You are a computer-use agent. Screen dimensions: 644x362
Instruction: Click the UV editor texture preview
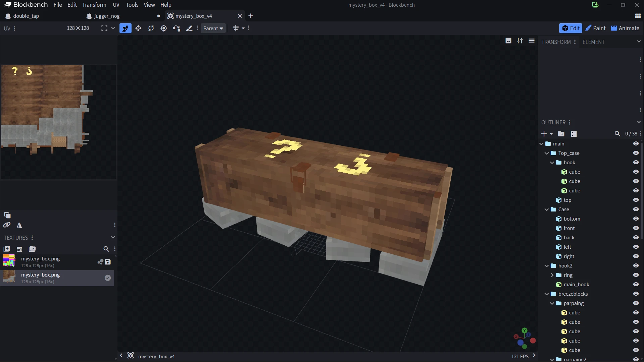(x=58, y=122)
